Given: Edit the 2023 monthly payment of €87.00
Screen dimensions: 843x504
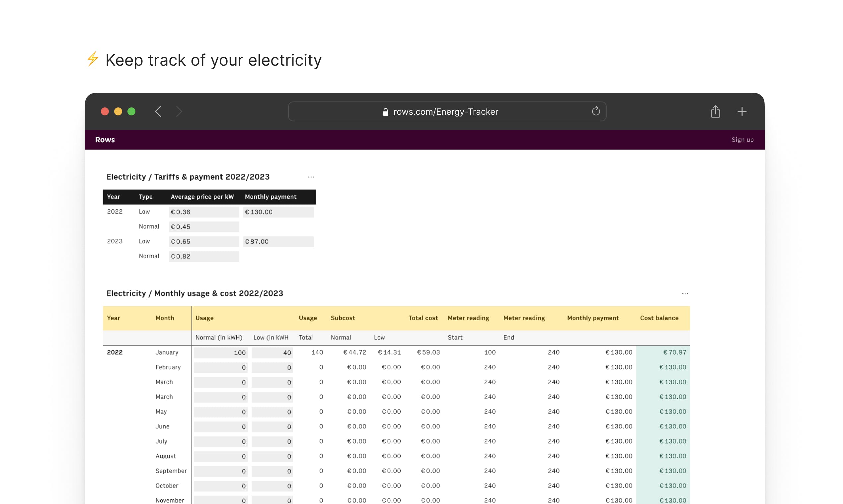Looking at the screenshot, I should point(278,241).
